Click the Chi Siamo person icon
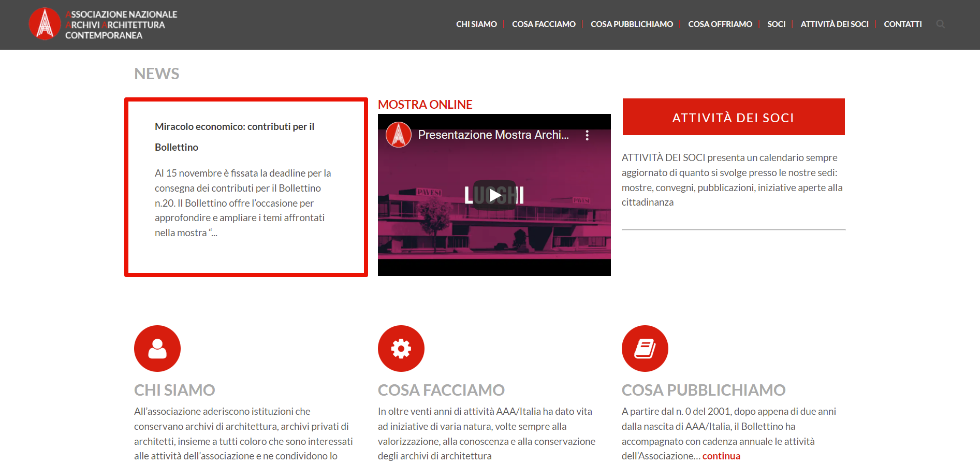The width and height of the screenshot is (980, 463). coord(157,349)
